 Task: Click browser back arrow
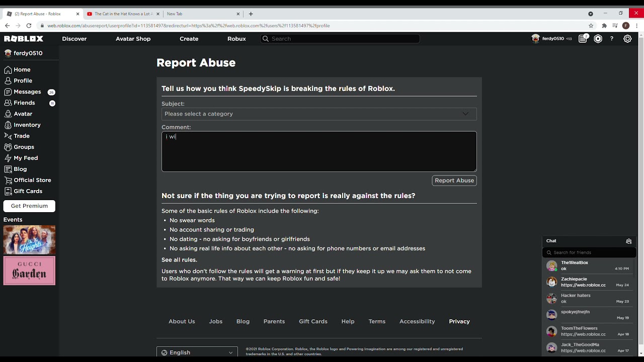7,26
